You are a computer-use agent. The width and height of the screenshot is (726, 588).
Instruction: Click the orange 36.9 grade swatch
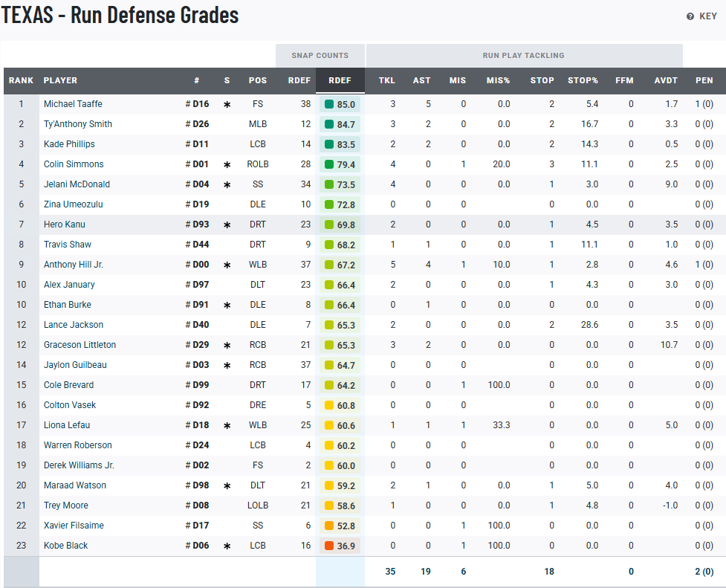[329, 546]
